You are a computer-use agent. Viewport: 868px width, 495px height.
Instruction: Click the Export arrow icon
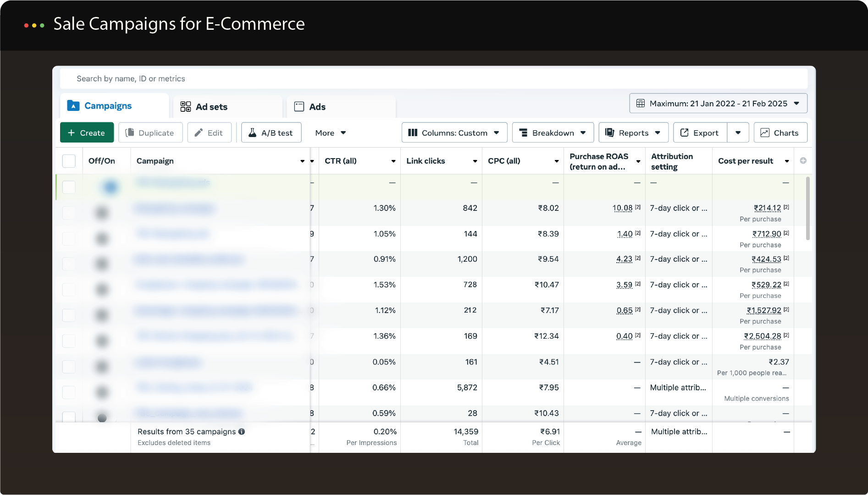click(685, 132)
